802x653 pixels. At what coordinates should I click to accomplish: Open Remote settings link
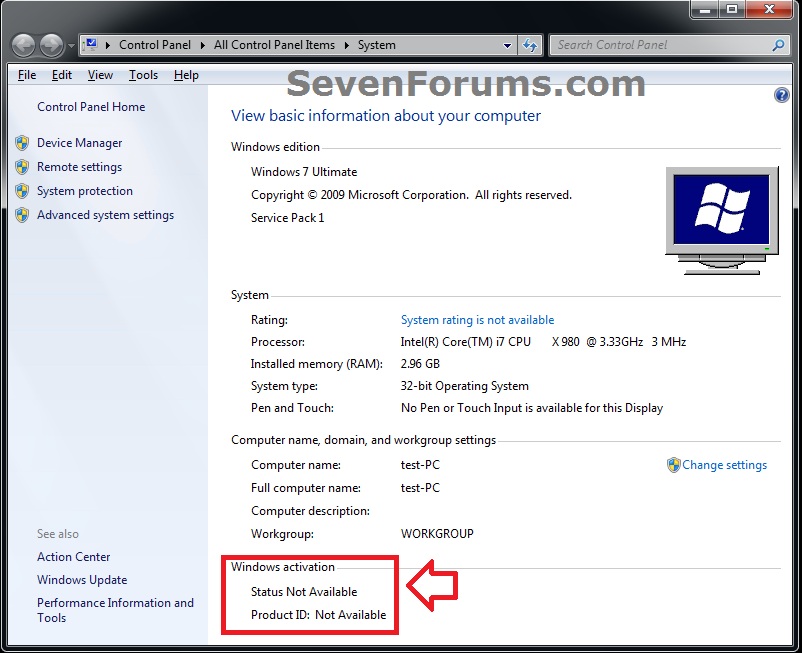pyautogui.click(x=79, y=167)
